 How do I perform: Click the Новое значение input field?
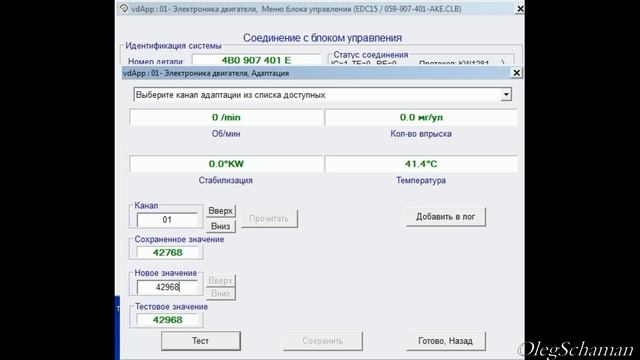click(x=167, y=287)
